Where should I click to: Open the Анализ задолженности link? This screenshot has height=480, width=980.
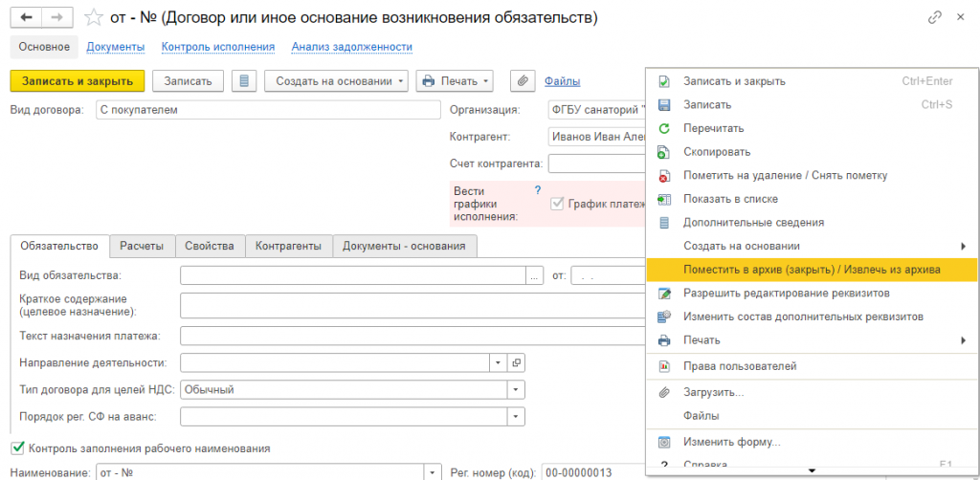pyautogui.click(x=351, y=46)
